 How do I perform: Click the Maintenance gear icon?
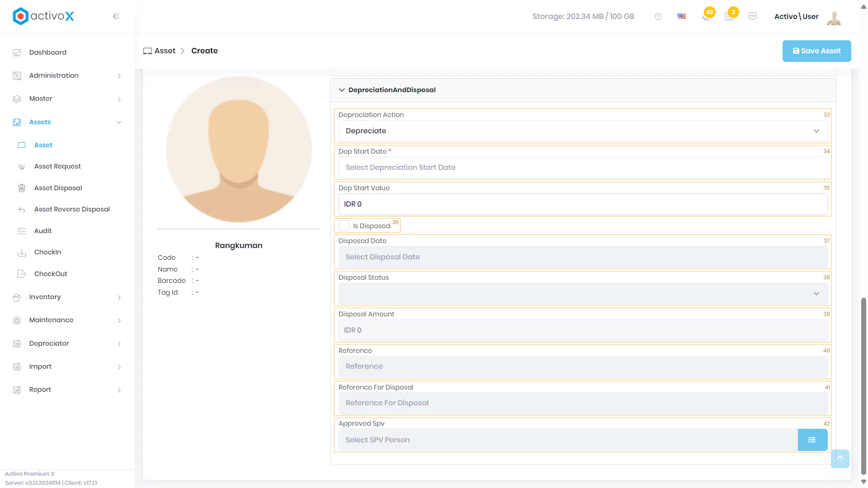(x=17, y=320)
